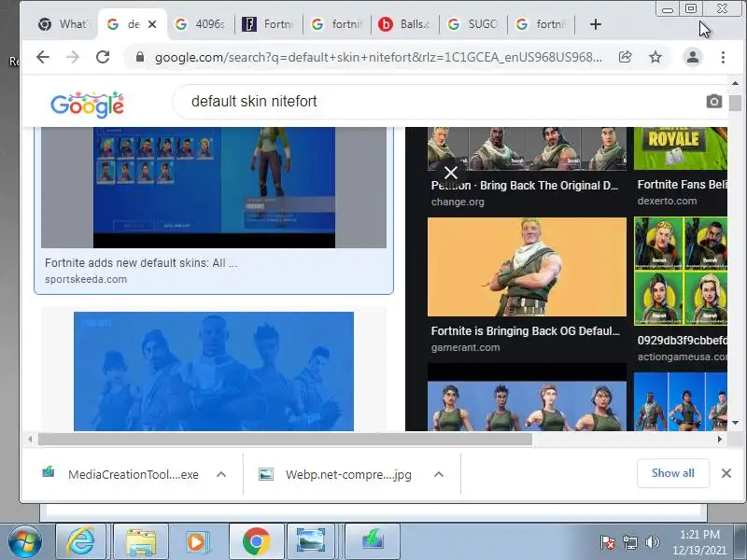This screenshot has width=747, height=560.
Task: Open the orange-background Jonesy image
Action: [x=527, y=267]
